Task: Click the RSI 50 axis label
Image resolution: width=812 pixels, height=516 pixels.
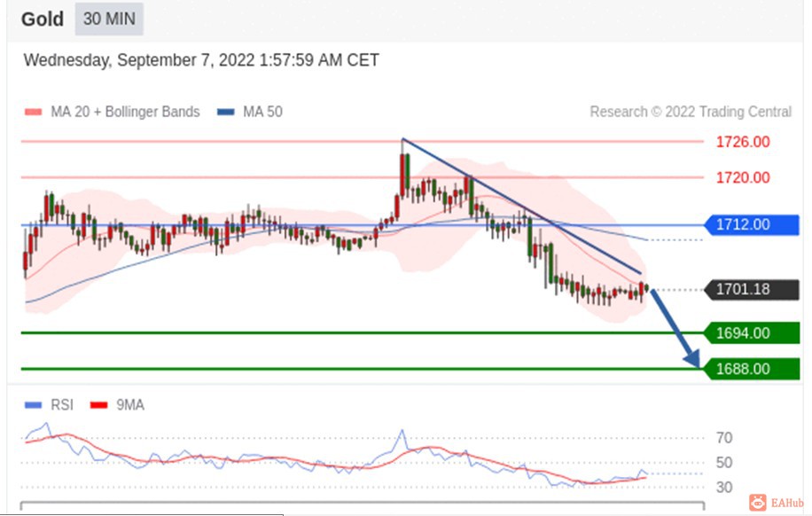Action: (724, 463)
